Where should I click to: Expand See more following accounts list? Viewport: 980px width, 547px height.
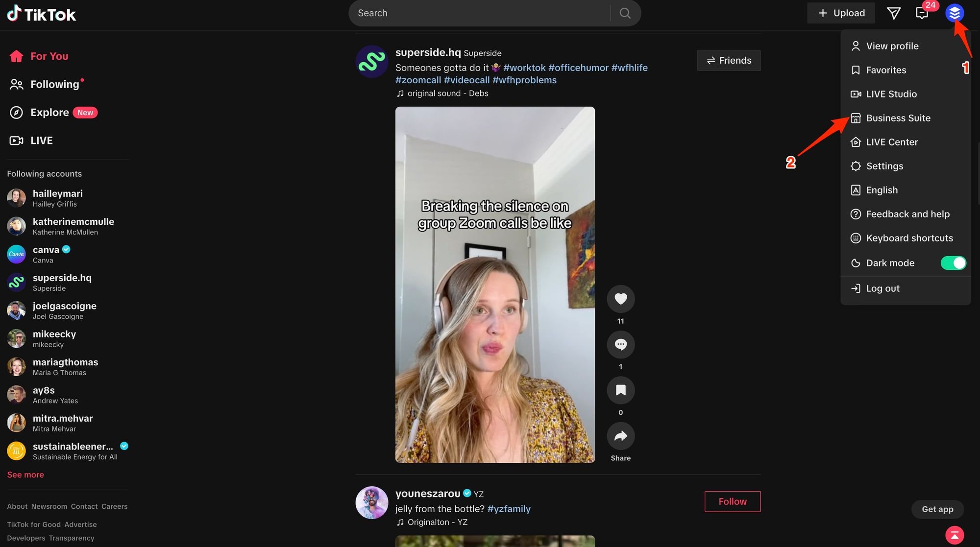tap(25, 475)
